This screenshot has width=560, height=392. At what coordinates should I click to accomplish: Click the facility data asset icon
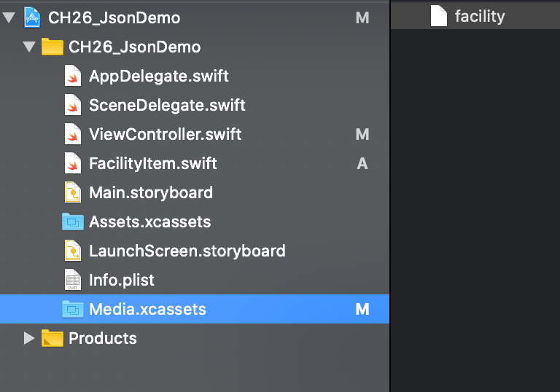pos(438,16)
